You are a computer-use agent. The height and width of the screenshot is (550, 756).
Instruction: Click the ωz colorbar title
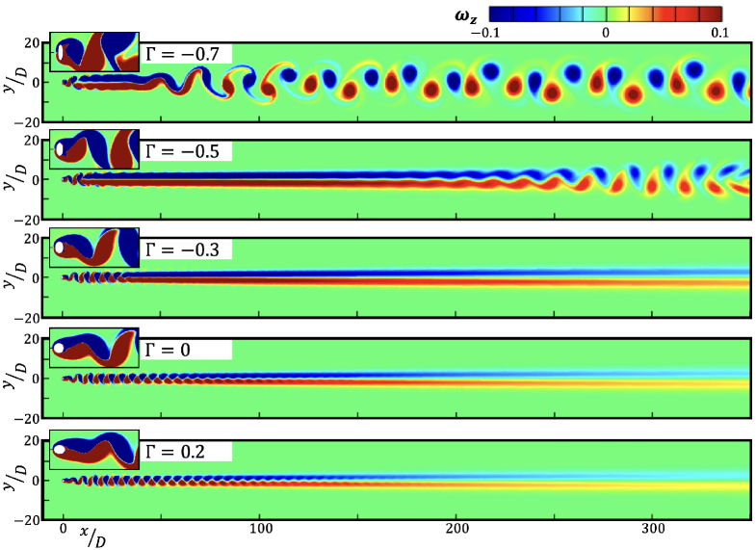[x=466, y=16]
